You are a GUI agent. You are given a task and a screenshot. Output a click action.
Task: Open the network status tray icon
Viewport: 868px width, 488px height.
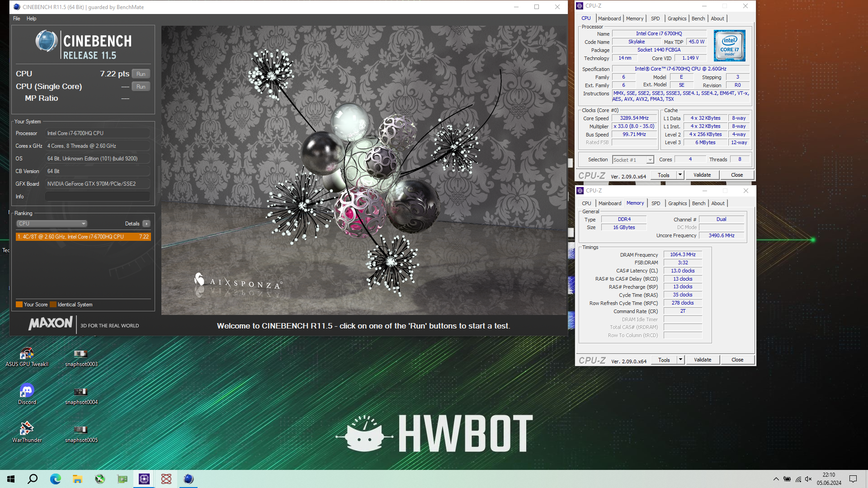click(798, 479)
